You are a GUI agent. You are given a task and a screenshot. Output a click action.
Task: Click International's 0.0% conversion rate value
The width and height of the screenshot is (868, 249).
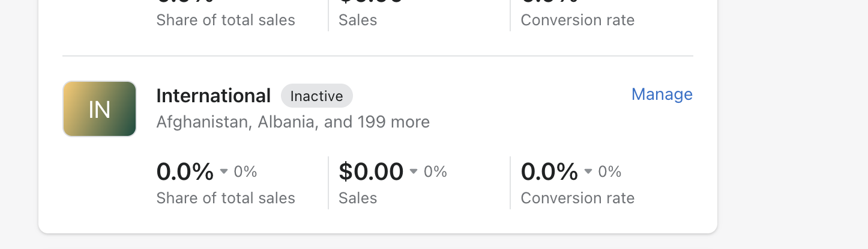coord(549,172)
